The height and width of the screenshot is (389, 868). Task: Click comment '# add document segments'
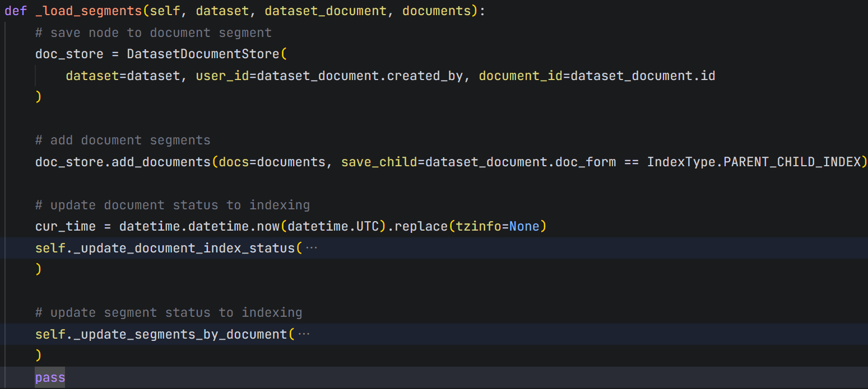point(123,140)
